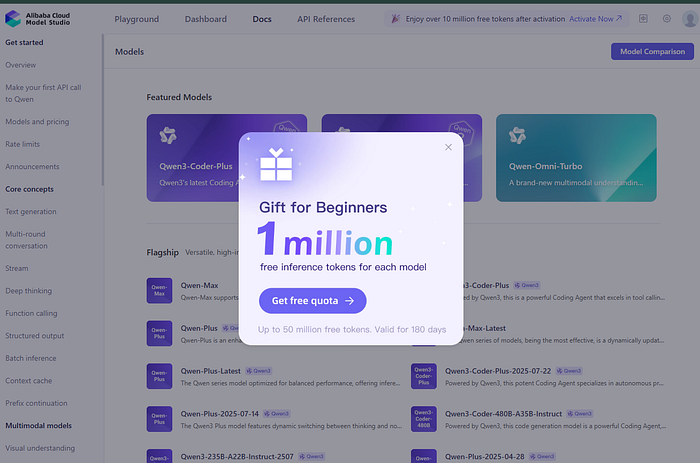Viewport: 700px width, 463px height.
Task: Click the Flagship category heading
Action: coord(162,252)
